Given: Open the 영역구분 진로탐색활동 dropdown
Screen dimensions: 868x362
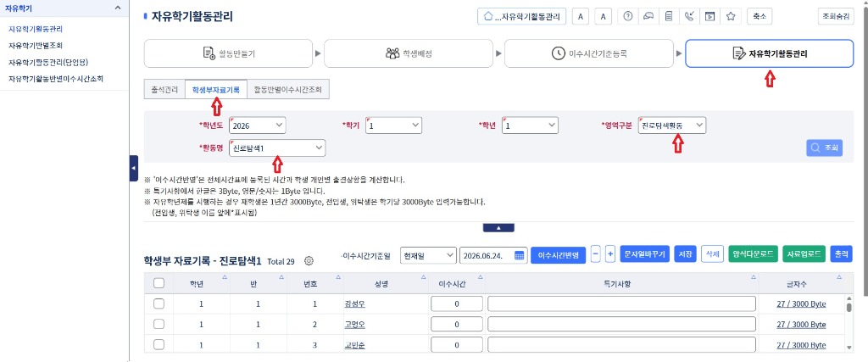Looking at the screenshot, I should [x=672, y=125].
